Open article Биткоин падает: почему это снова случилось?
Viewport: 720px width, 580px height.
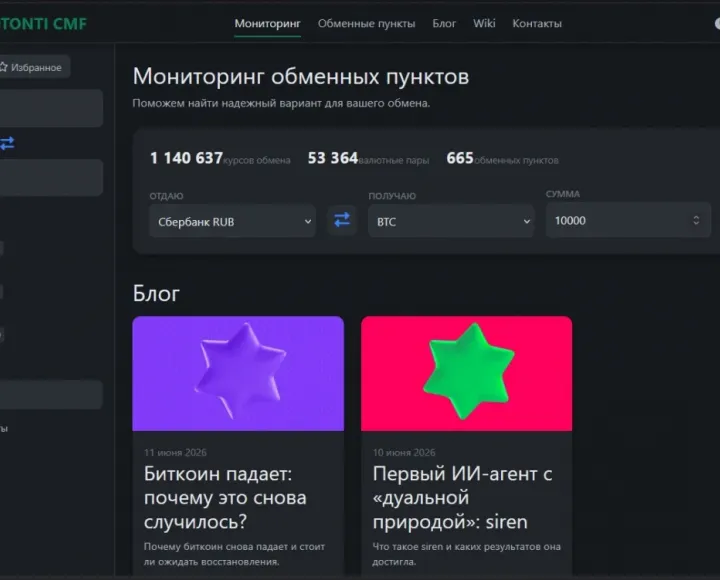pos(225,498)
